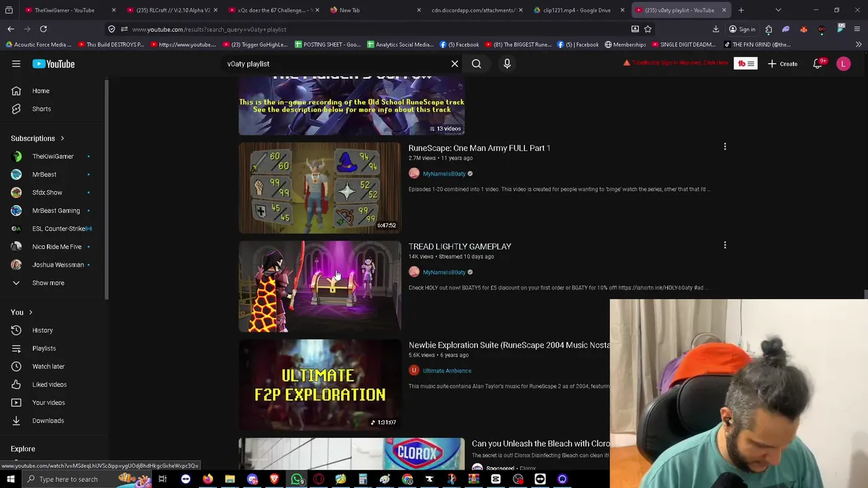Clear the search query with X
This screenshot has height=488, width=868.
pos(454,64)
